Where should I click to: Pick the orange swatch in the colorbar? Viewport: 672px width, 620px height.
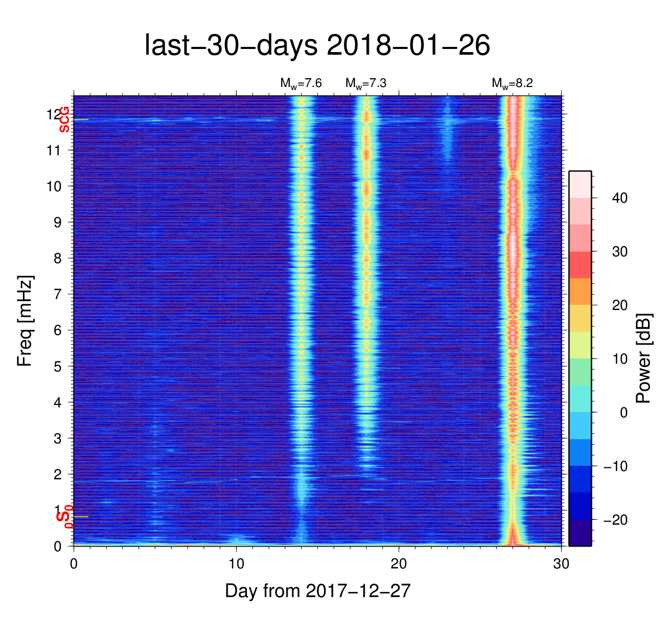(x=580, y=291)
